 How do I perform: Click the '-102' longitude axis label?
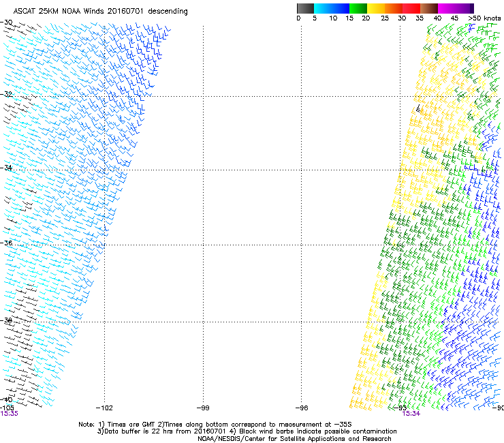[104, 408]
